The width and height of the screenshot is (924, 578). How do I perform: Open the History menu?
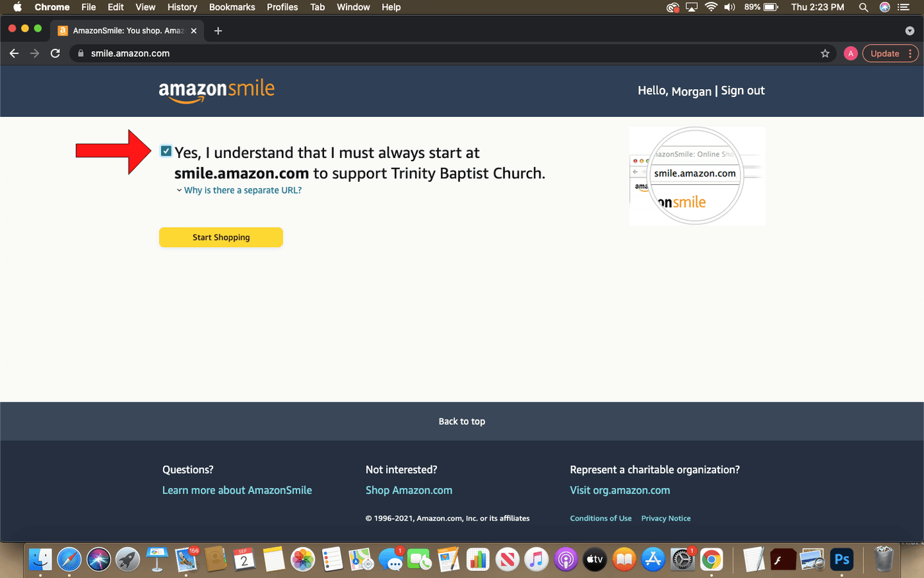(182, 7)
